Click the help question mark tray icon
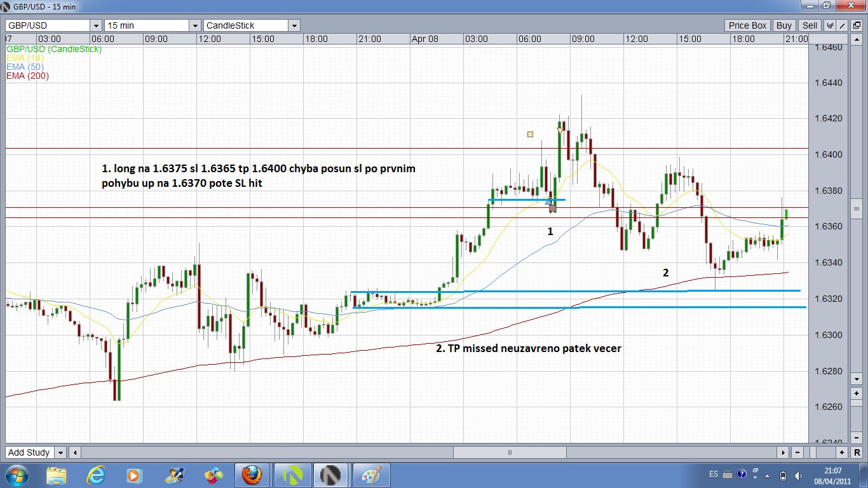This screenshot has height=488, width=868. point(741,475)
